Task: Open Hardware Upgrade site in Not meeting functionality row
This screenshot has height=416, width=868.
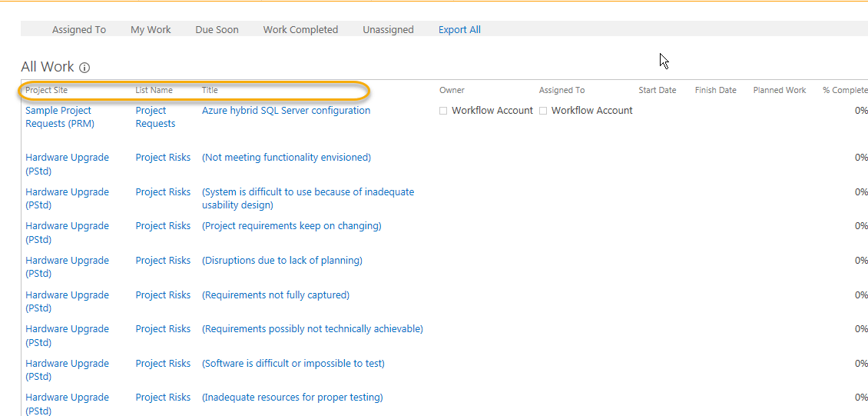Action: pyautogui.click(x=67, y=164)
